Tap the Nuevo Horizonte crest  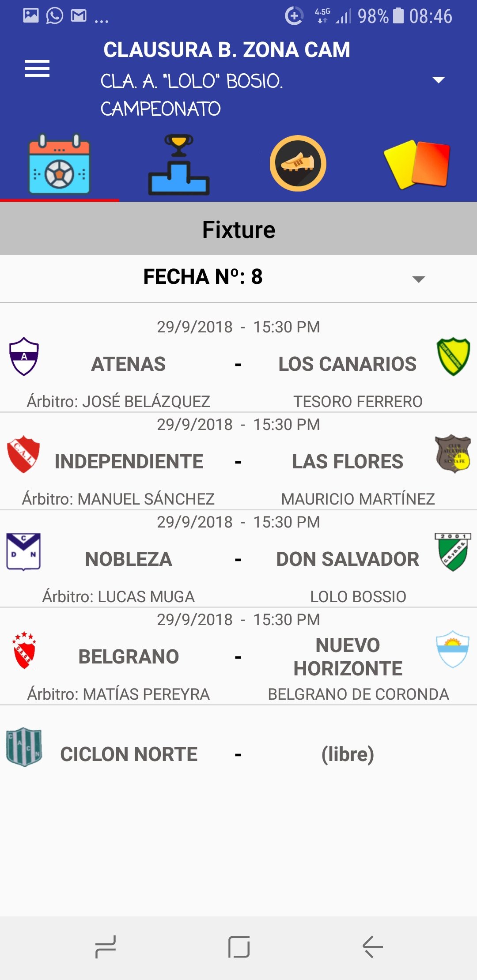453,649
